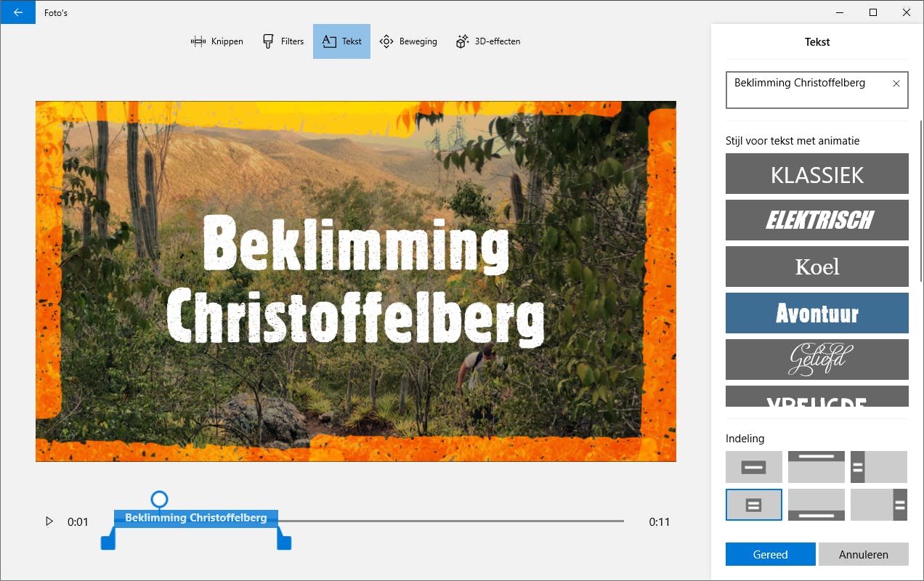
Task: Choose the Koel text style
Action: [817, 267]
